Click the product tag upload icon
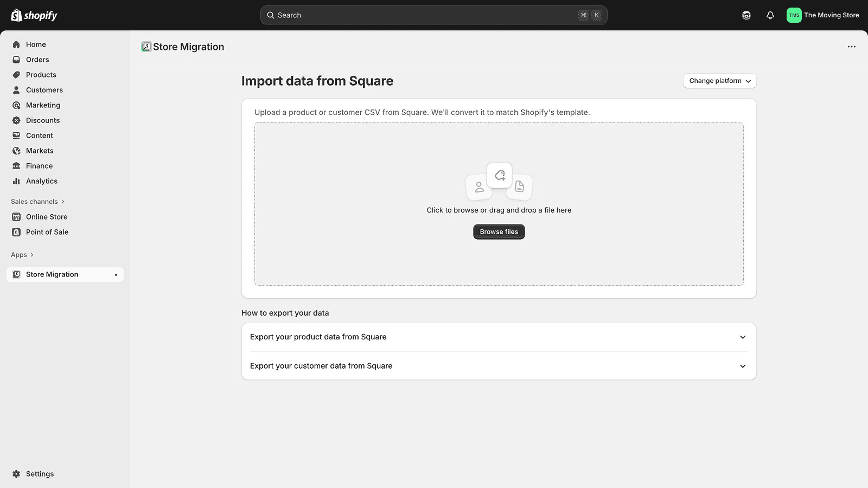This screenshot has height=488, width=868. click(x=500, y=175)
